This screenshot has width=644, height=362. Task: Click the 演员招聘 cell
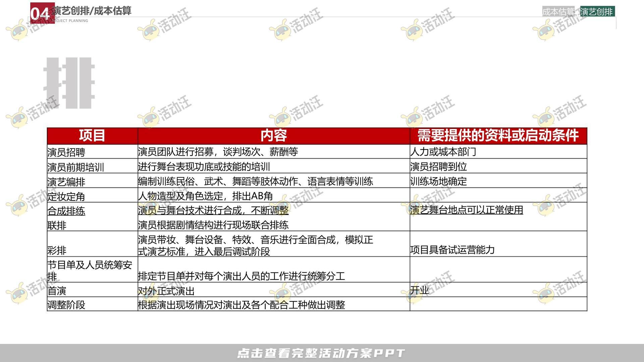92,152
